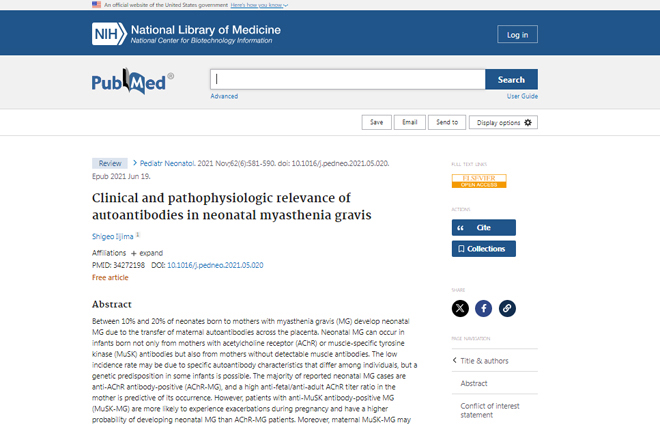The image size is (660, 425).
Task: Copy the article permalink icon
Action: [x=507, y=308]
